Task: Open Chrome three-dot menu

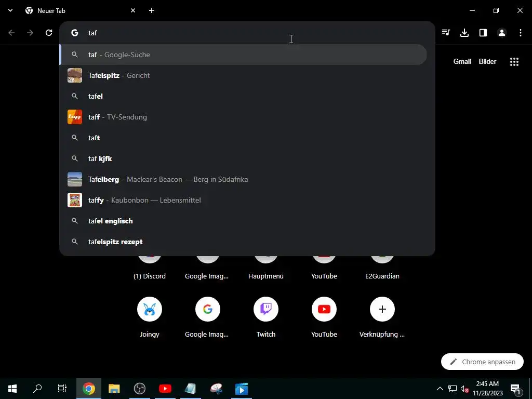Action: point(521,33)
